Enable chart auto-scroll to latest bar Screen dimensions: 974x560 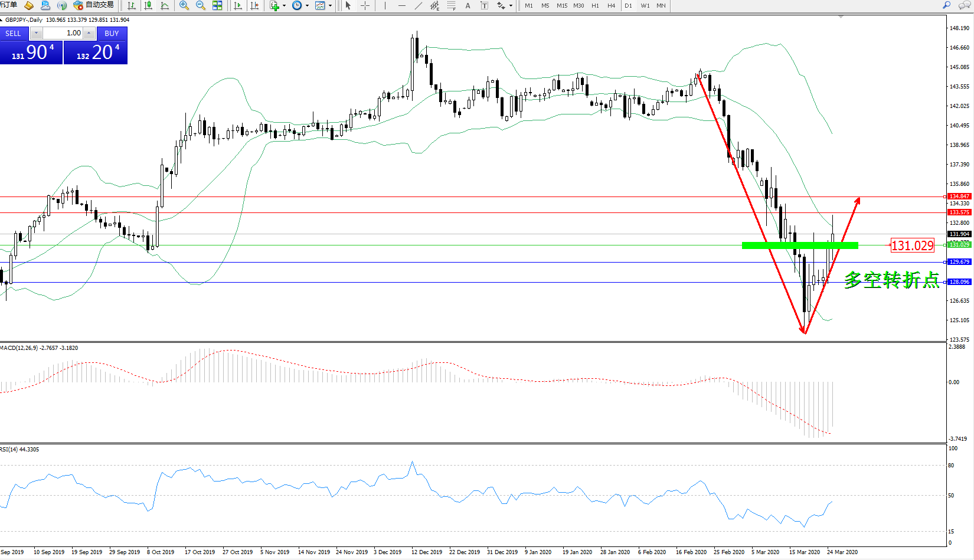(x=238, y=5)
